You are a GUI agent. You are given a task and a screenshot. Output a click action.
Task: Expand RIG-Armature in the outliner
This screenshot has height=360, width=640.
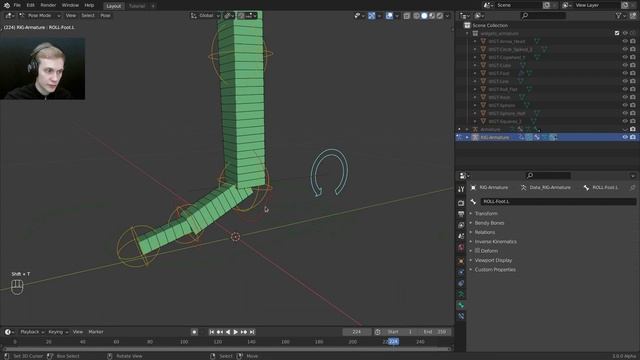(x=467, y=137)
